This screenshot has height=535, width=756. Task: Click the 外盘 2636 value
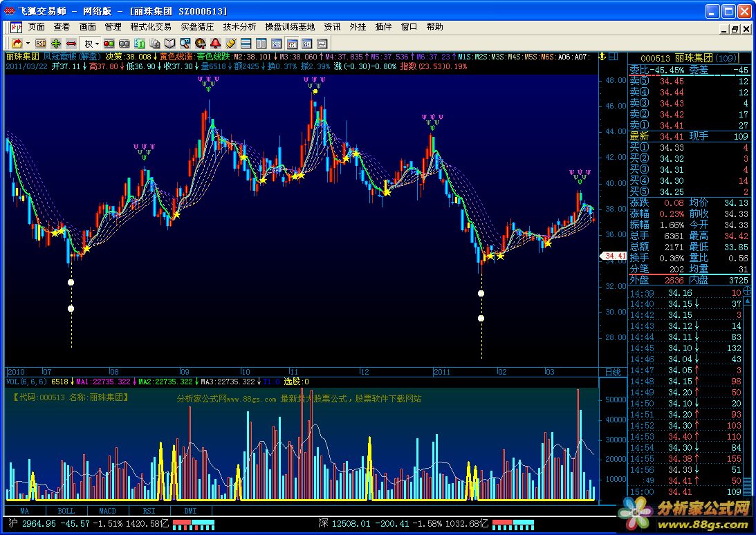click(674, 280)
